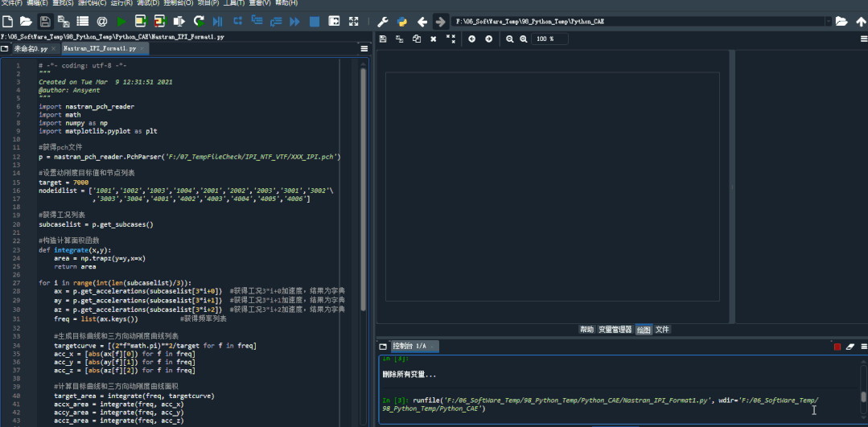Interrupt the kernel with red stop button
Viewport: 868px width, 427px height.
click(837, 347)
